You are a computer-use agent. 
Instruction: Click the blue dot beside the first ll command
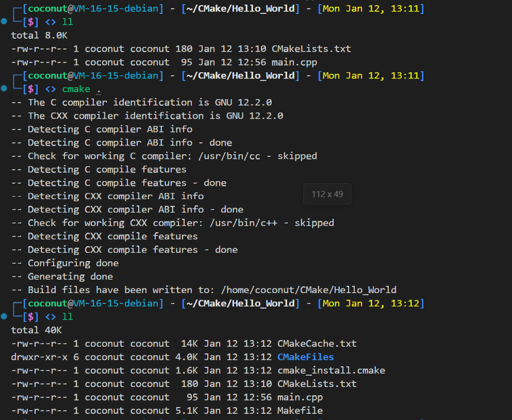(x=4, y=22)
